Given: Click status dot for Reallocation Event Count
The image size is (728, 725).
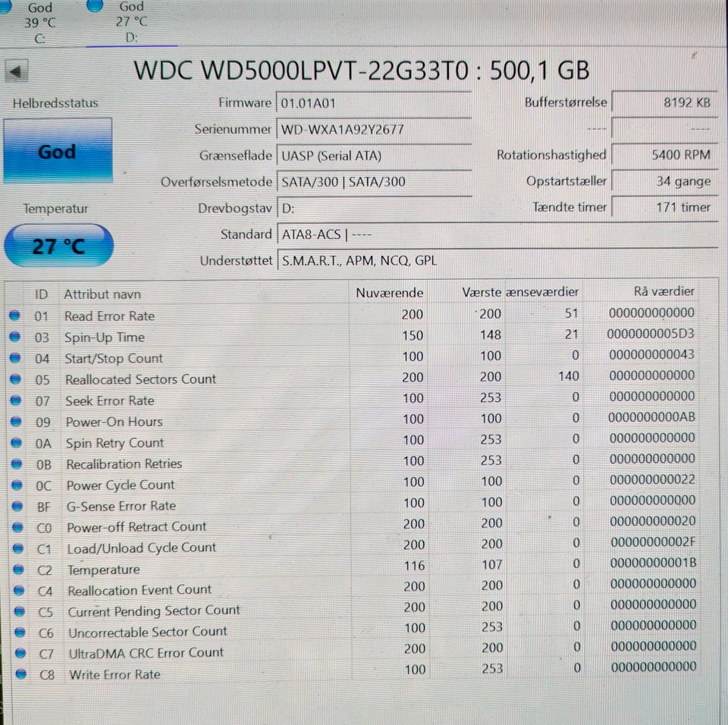Looking at the screenshot, I should tap(19, 590).
